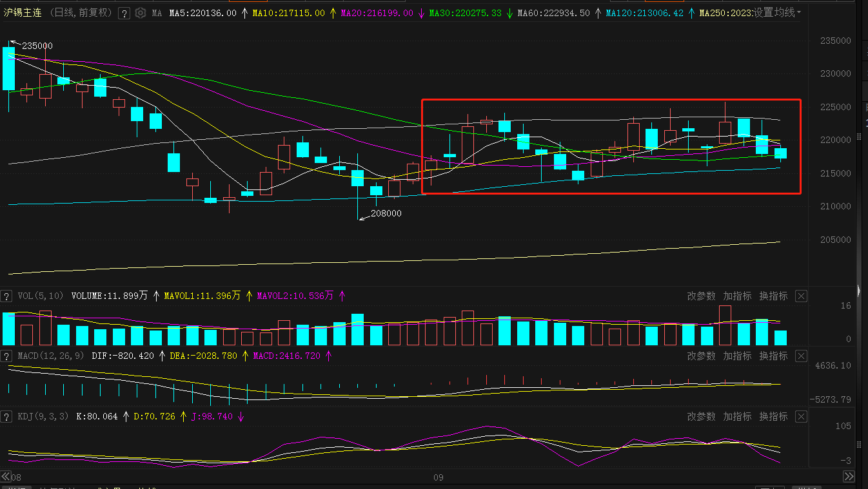Click 改参数 in the KDJ panel
Viewport: 868px width, 489px height.
point(701,417)
